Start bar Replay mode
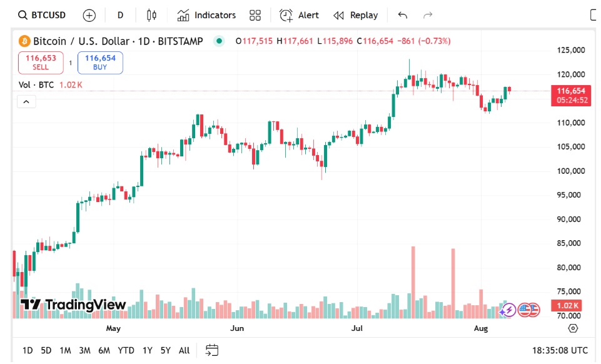The height and width of the screenshot is (364, 601). tap(355, 14)
